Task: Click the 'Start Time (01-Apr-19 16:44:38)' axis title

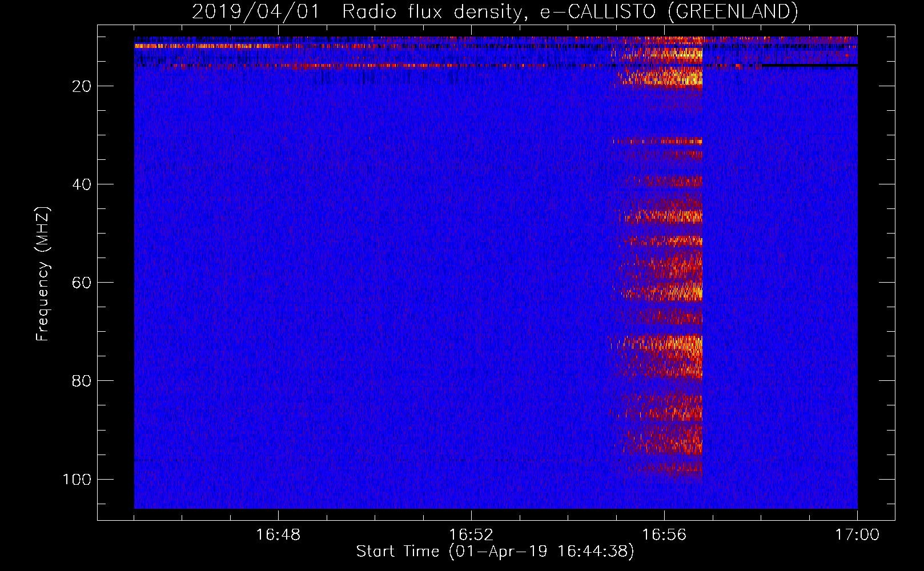Action: coord(495,552)
